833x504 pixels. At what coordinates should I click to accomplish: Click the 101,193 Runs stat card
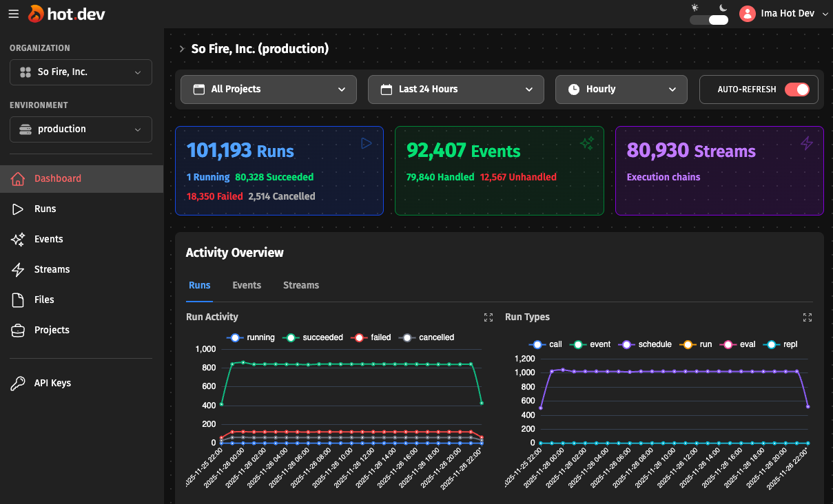(279, 170)
